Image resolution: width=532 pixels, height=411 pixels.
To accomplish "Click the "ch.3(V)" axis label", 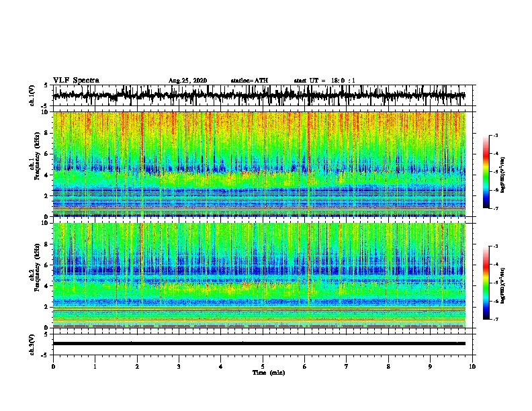I will click(x=32, y=345).
